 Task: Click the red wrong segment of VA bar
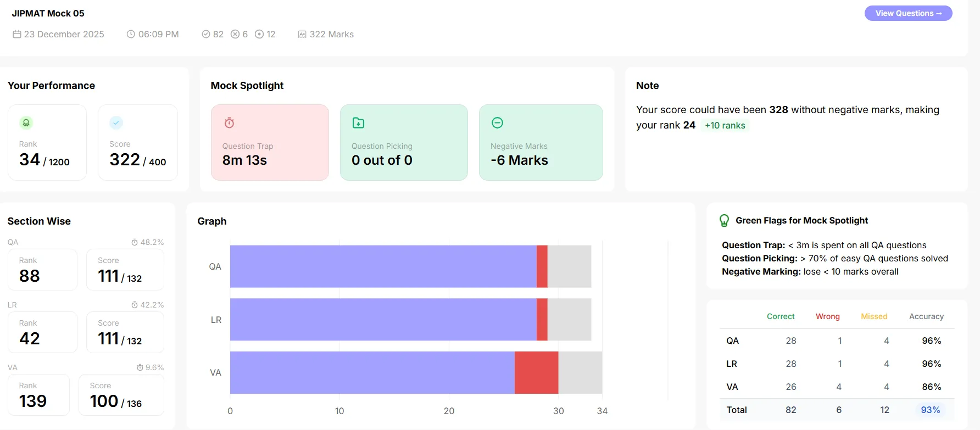536,372
